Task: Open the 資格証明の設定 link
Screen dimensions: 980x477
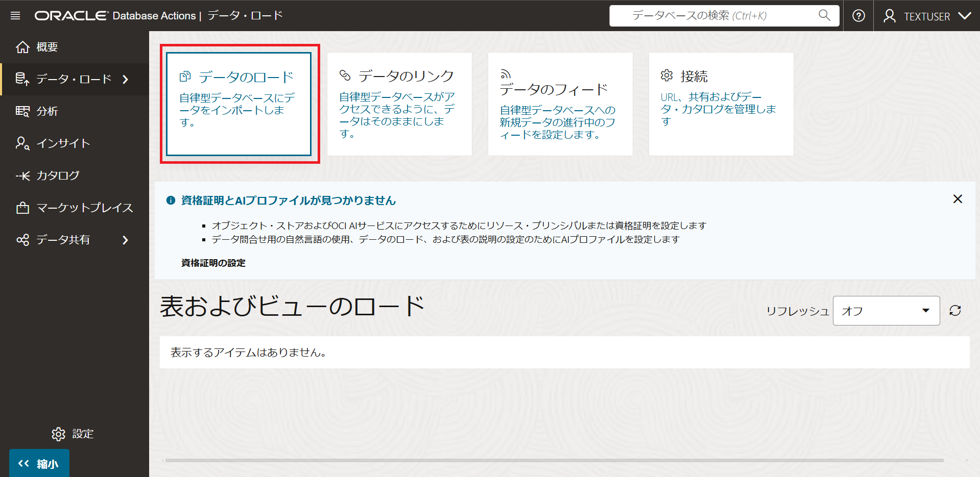Action: (x=212, y=263)
